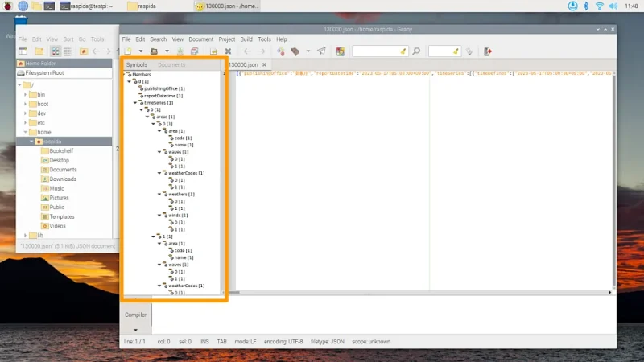Launch the web browser globe icon
The image size is (644, 362).
click(23, 6)
